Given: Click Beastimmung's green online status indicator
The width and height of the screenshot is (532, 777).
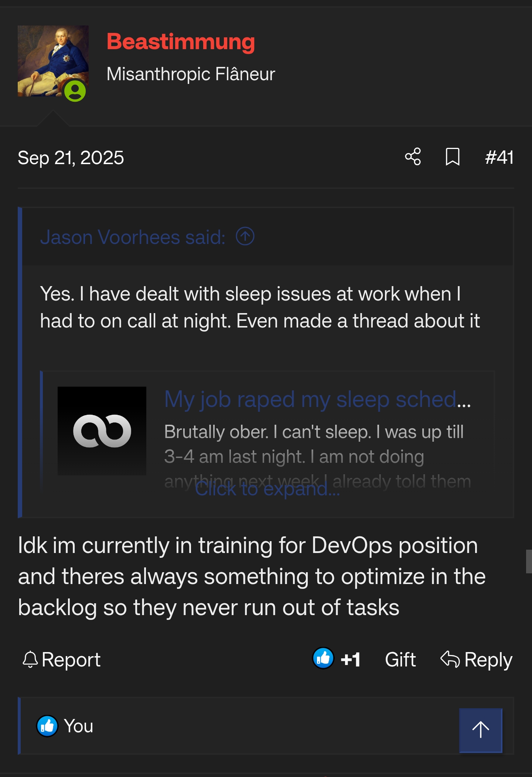Looking at the screenshot, I should [76, 92].
